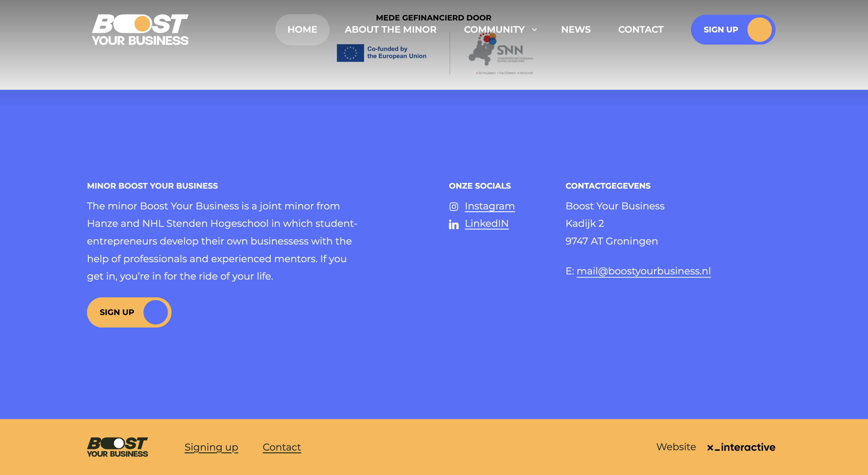
Task: Open the CONTACT page from the navigation
Action: click(641, 30)
